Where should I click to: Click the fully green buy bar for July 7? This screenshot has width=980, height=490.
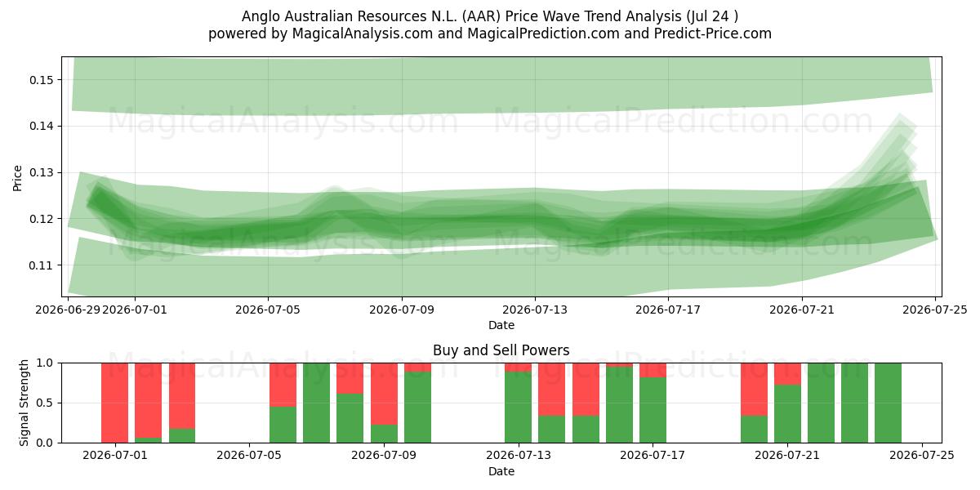coord(317,403)
